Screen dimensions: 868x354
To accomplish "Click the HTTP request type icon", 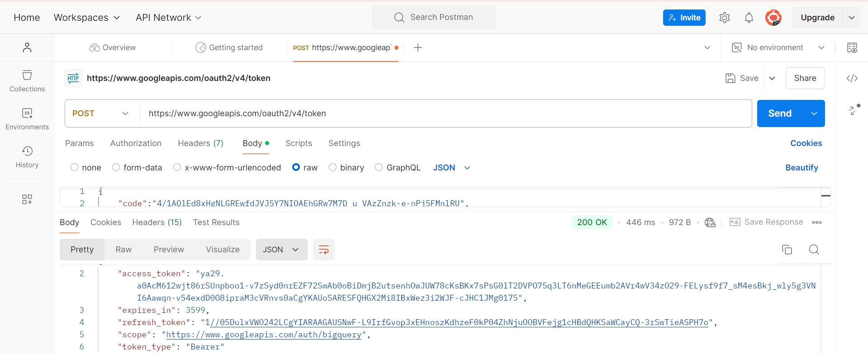I will coord(73,78).
